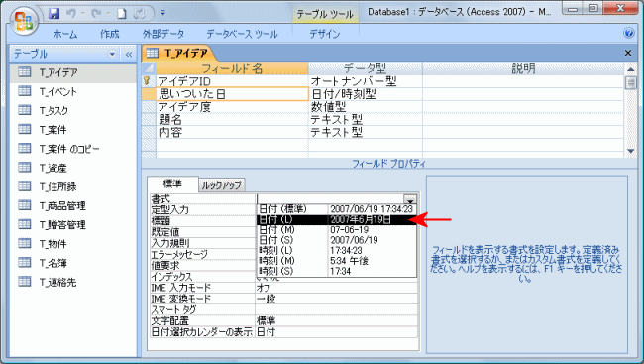Select field name 内容

(232, 133)
